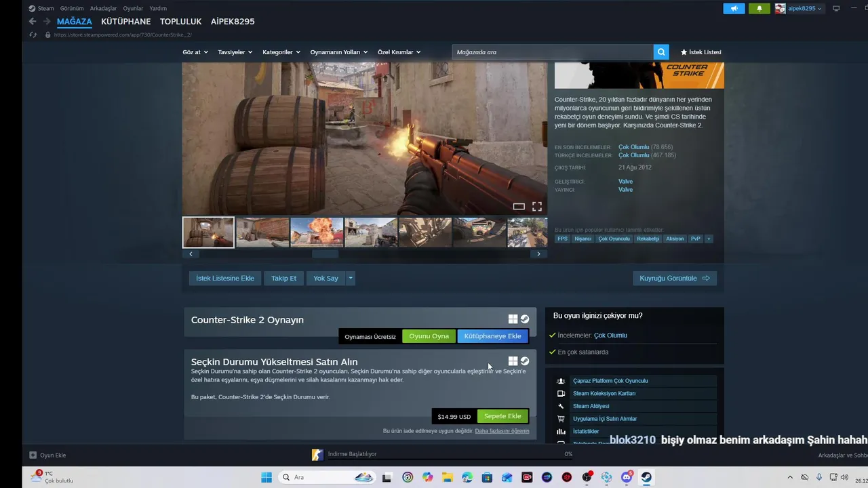Launch Copilot from the taskbar
Viewport: 868px width, 488px height.
tap(427, 477)
